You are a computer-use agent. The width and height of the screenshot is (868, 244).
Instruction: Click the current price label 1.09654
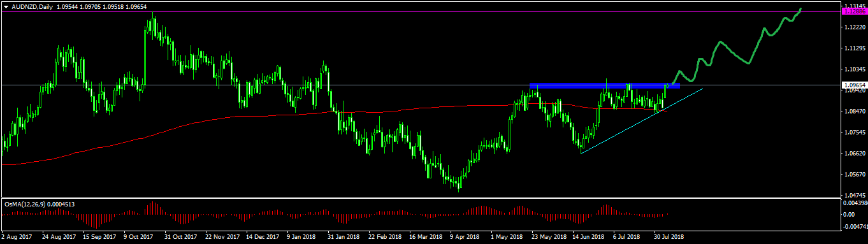point(855,85)
